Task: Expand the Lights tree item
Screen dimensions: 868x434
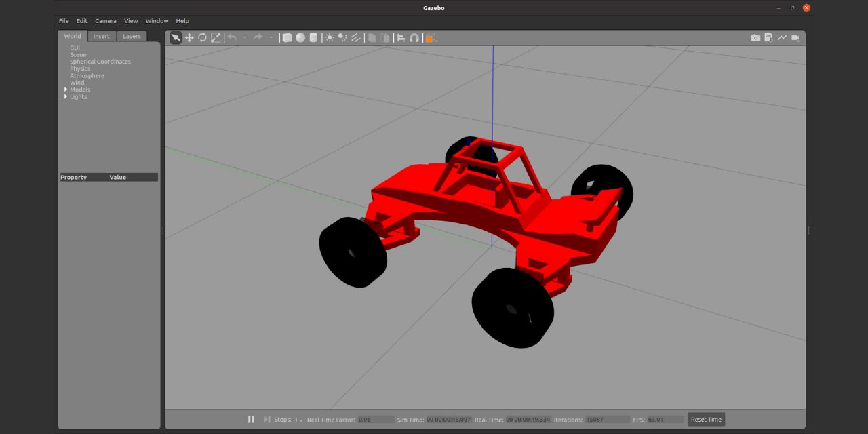Action: pos(66,96)
